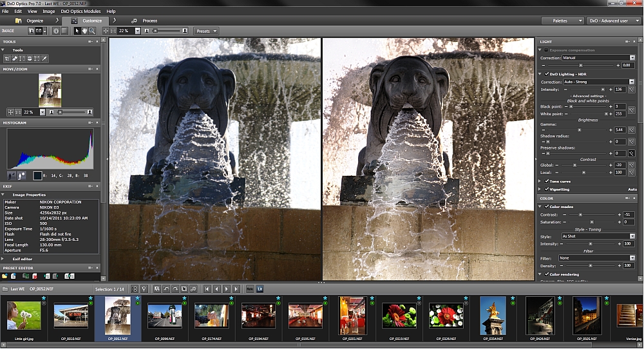Expand the Tone curve section
Viewport: 644px width, 349px height.
tap(540, 181)
